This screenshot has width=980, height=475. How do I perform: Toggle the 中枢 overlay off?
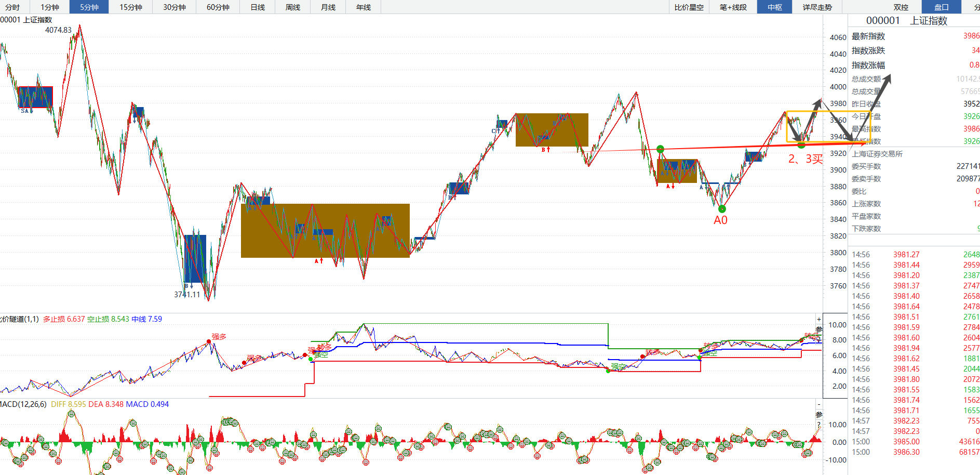[775, 7]
